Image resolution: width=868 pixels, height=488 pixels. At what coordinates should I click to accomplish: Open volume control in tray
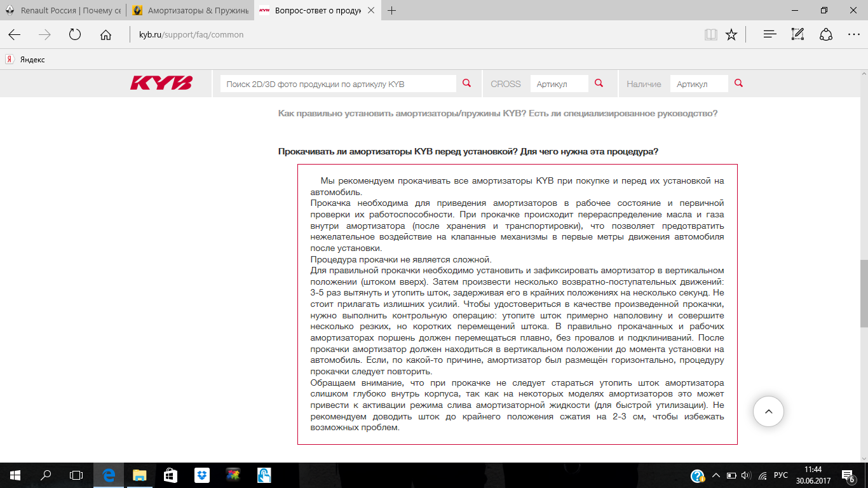[x=746, y=475]
